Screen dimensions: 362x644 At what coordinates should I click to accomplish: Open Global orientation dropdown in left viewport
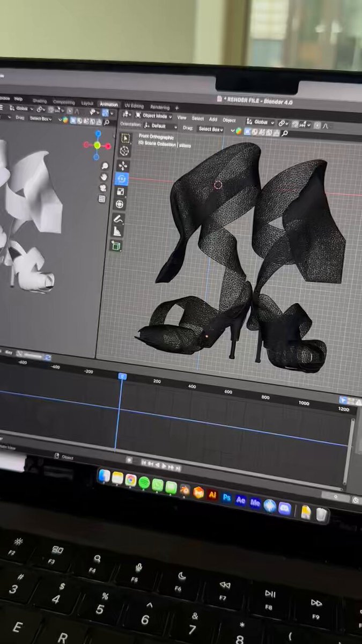(x=22, y=108)
